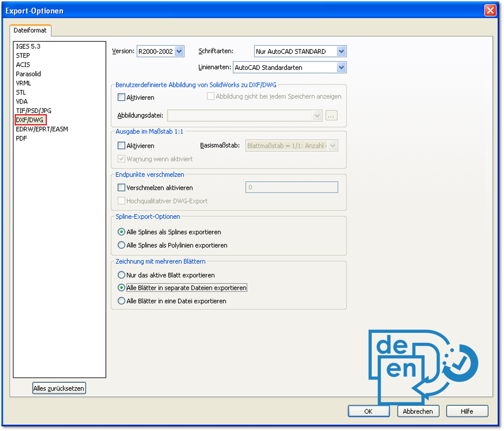
Task: Expand the Linienarten combo box
Action: (x=341, y=67)
